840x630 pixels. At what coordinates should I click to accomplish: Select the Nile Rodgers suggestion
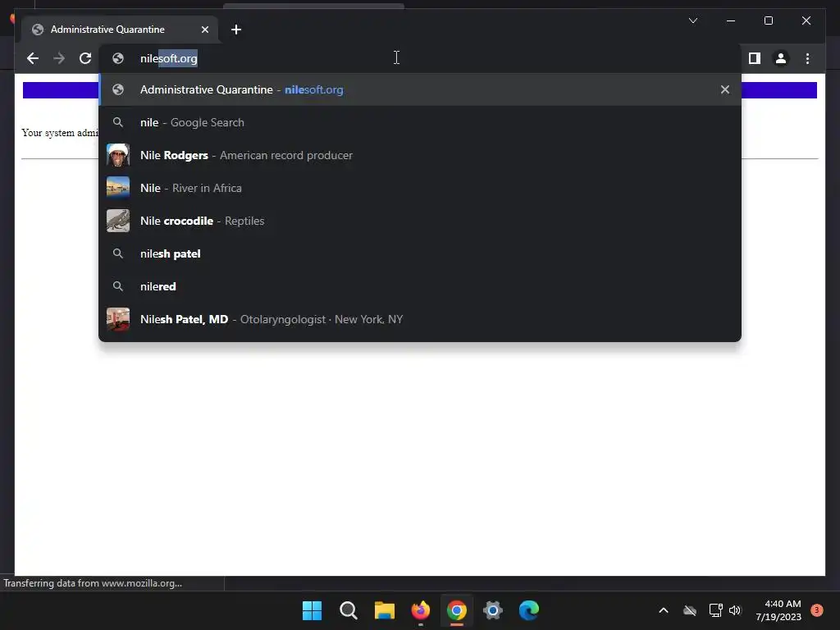(420, 155)
